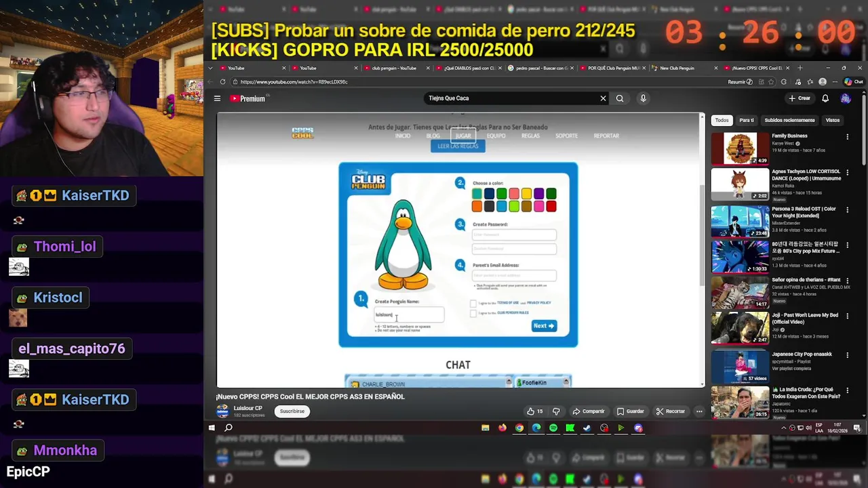This screenshot has height=488, width=868.
Task: Click the YouTube Premium logo
Action: pyautogui.click(x=248, y=98)
